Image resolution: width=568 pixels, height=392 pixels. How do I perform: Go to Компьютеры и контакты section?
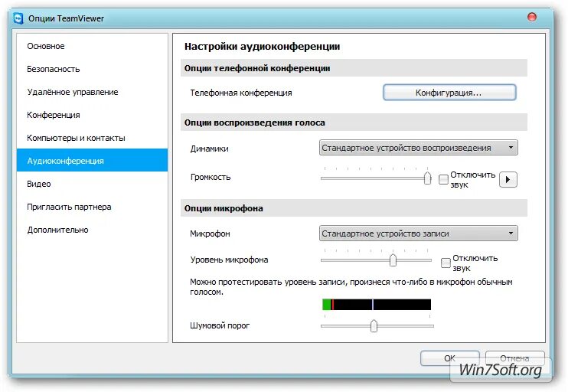92,138
